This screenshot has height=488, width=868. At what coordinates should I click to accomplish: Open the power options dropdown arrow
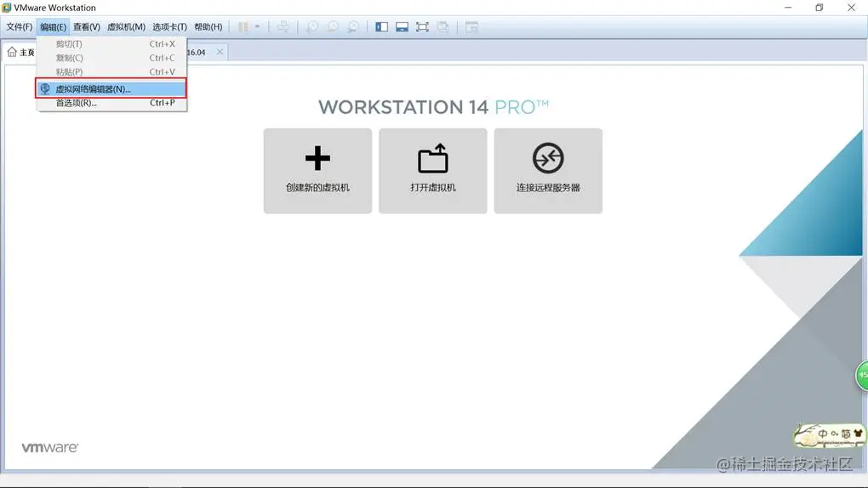(x=257, y=26)
